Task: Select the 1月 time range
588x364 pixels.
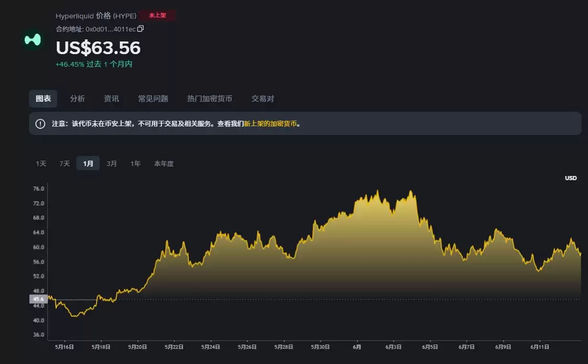Action: pos(88,163)
